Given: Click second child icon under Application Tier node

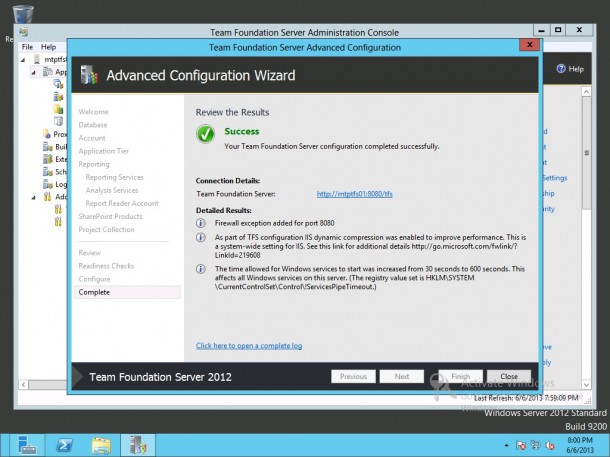Looking at the screenshot, I should [58, 96].
